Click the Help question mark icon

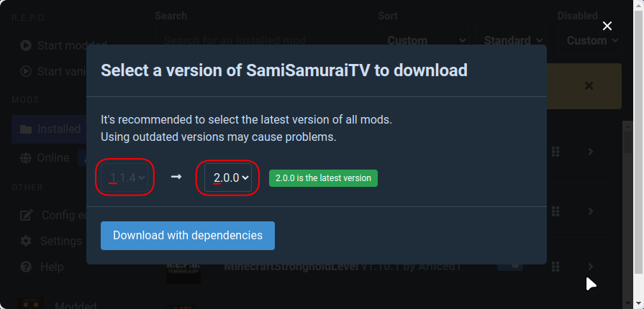pyautogui.click(x=26, y=267)
